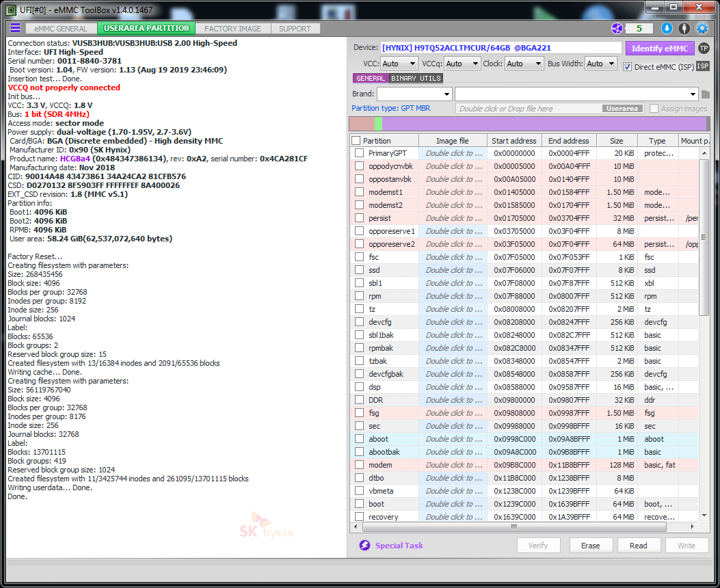Open the Brand dropdown
The height and width of the screenshot is (588, 720).
coord(414,94)
